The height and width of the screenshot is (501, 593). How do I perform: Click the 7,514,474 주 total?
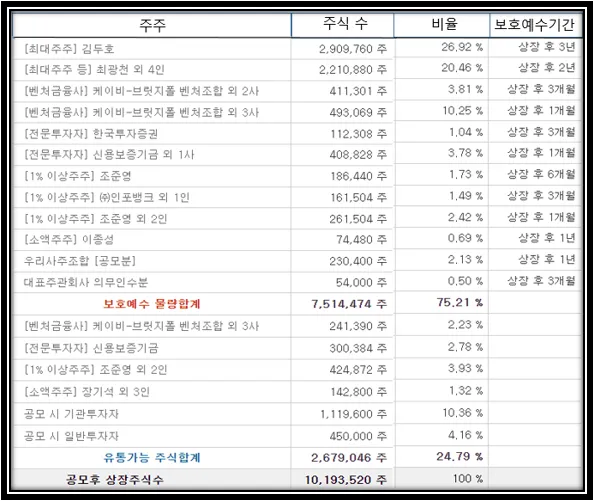[x=349, y=304]
